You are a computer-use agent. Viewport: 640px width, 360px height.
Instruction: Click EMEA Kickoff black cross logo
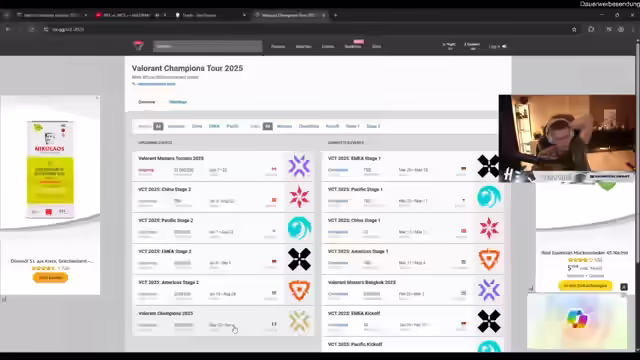pyautogui.click(x=489, y=321)
